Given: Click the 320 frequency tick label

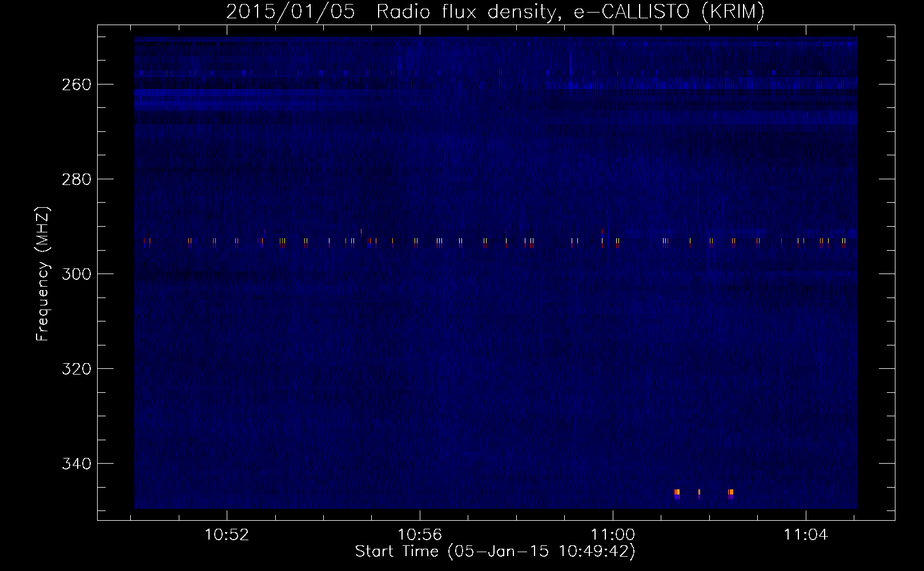Looking at the screenshot, I should pos(75,369).
